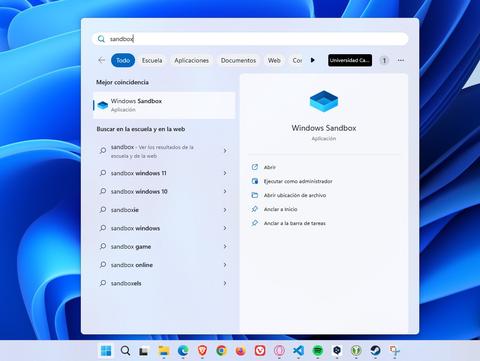Open Vivaldi browser from taskbar
The height and width of the screenshot is (361, 480).
[260, 351]
